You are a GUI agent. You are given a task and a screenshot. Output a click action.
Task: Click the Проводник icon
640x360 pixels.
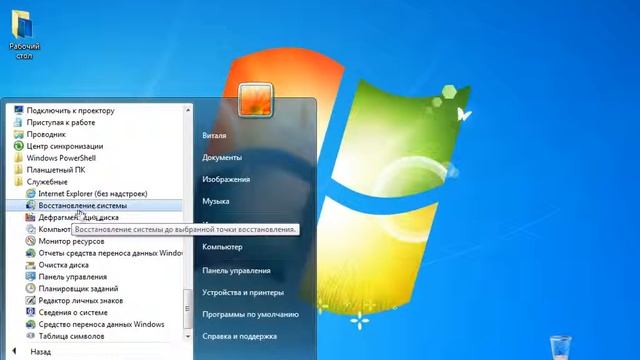(18, 134)
